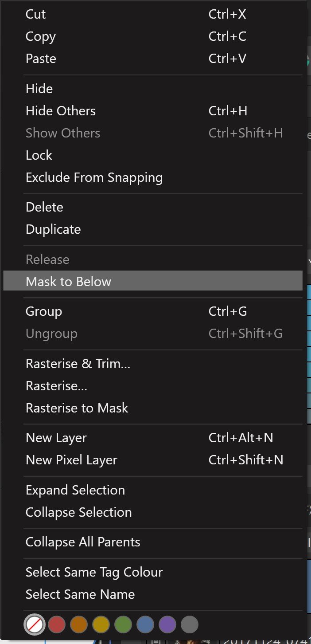311x644 pixels.
Task: Select the blue tag colour swatch
Action: [145, 625]
